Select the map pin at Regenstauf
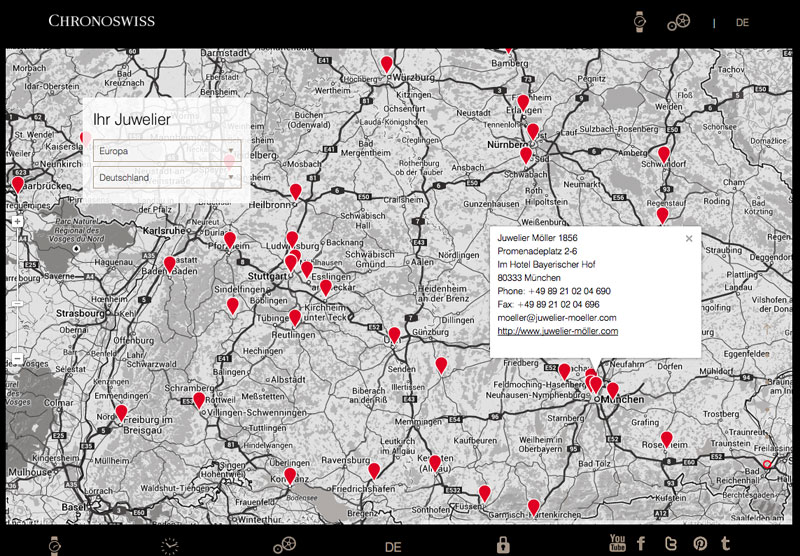Image resolution: width=800 pixels, height=556 pixels. (662, 216)
